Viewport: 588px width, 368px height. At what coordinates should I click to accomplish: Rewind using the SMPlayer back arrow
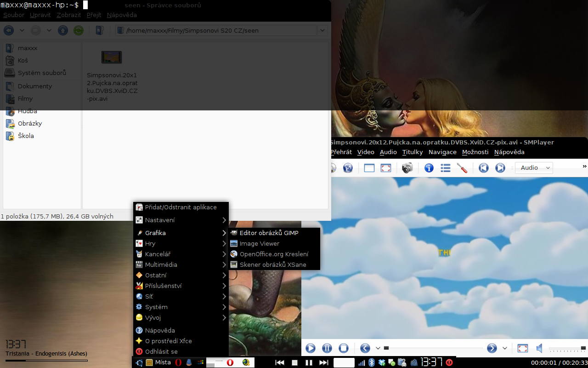(x=365, y=348)
